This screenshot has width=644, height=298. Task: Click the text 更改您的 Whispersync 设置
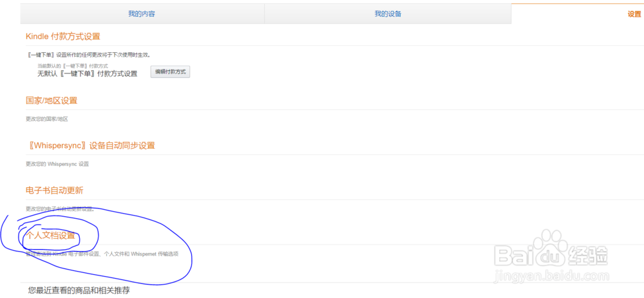(57, 164)
